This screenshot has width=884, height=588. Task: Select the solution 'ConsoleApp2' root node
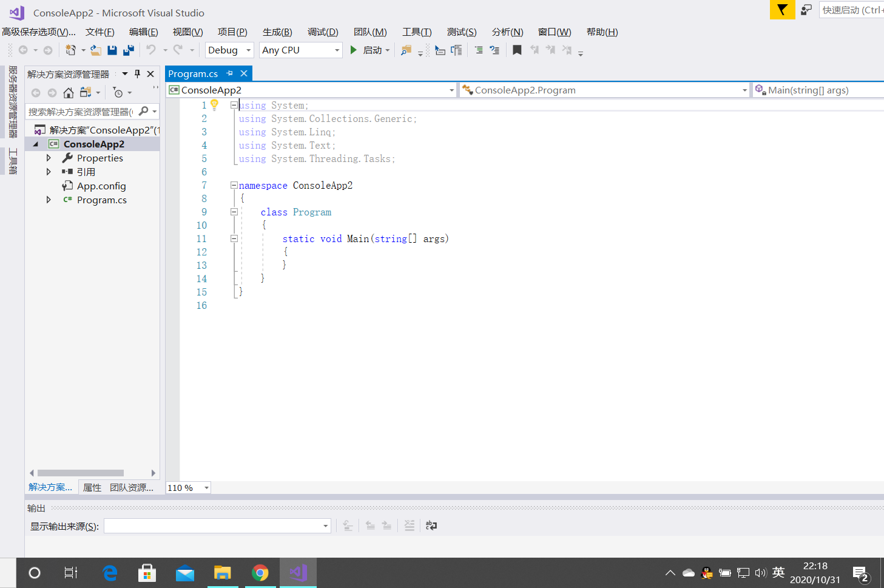pyautogui.click(x=97, y=130)
